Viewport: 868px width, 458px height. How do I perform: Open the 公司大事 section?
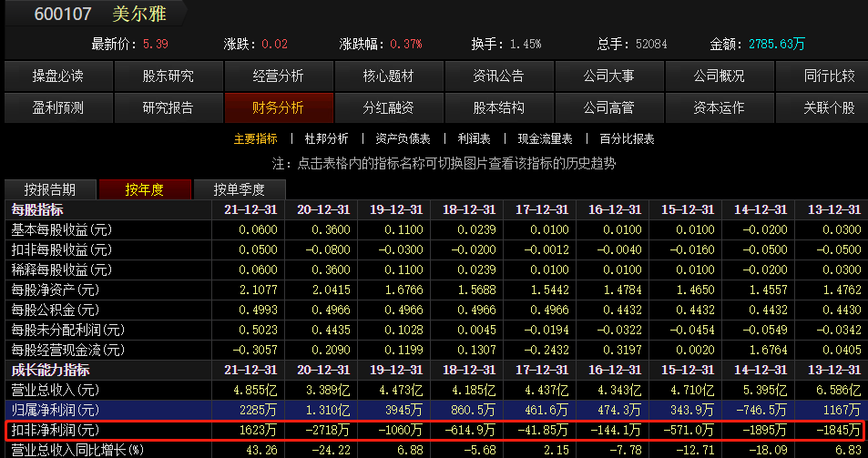coord(609,76)
